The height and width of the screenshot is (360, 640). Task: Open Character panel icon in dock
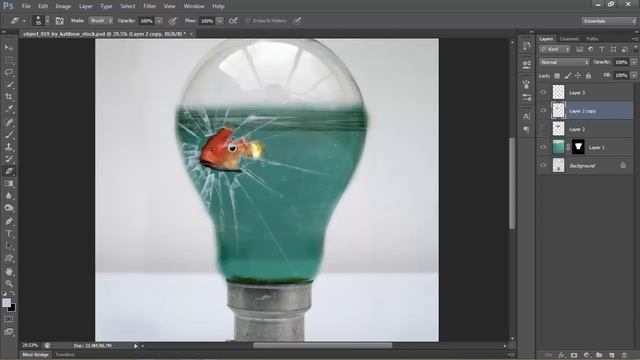click(x=527, y=116)
